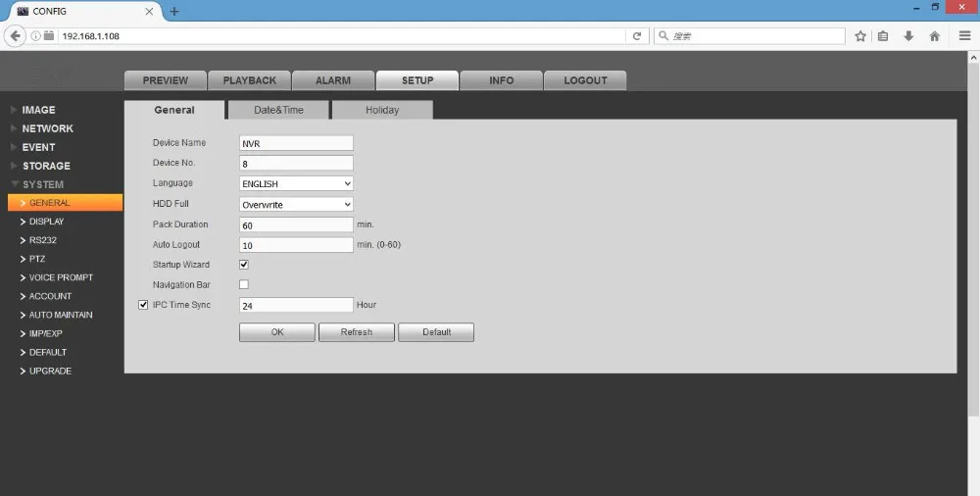The width and height of the screenshot is (980, 496).
Task: Open the INFO tab
Action: [501, 80]
